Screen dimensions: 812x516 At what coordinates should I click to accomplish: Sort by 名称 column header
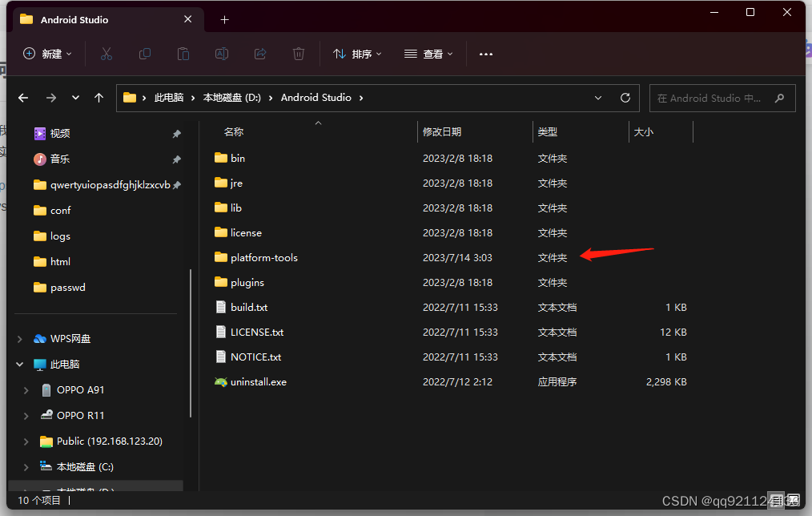coord(234,132)
